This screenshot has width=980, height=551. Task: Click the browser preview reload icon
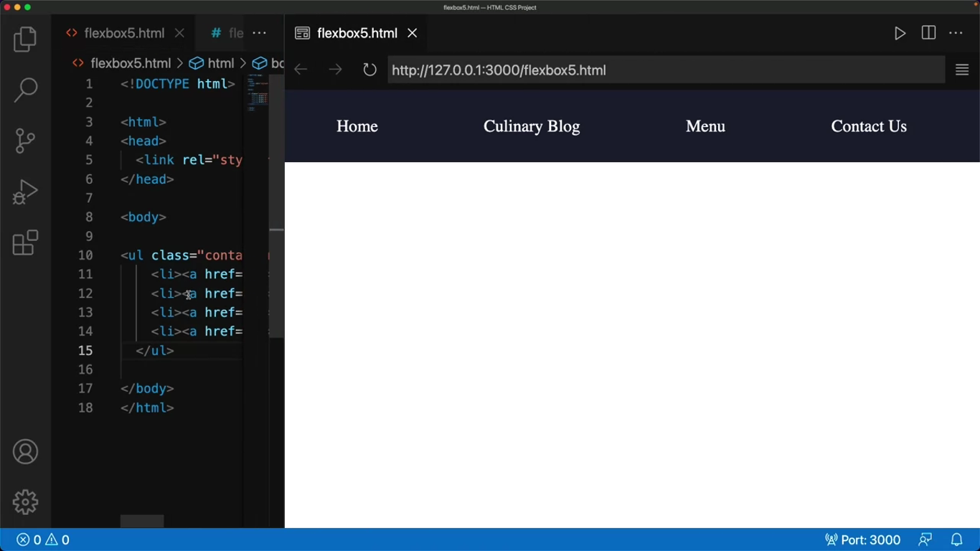coord(369,70)
